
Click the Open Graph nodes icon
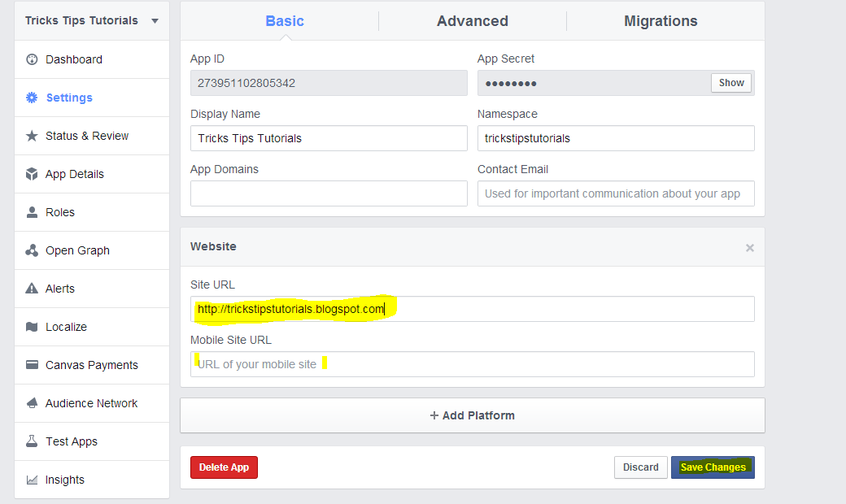click(x=32, y=250)
